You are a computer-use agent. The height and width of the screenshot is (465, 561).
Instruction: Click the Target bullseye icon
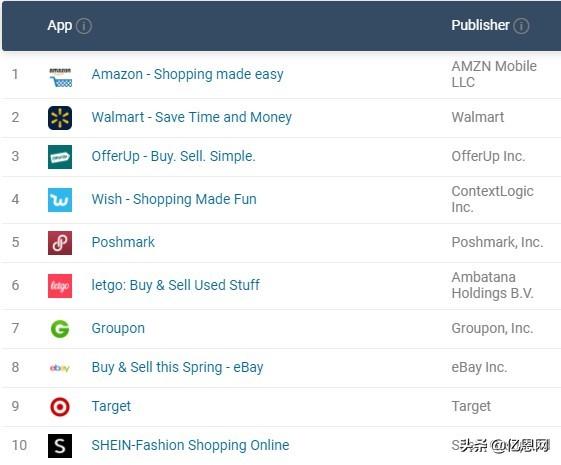click(60, 407)
